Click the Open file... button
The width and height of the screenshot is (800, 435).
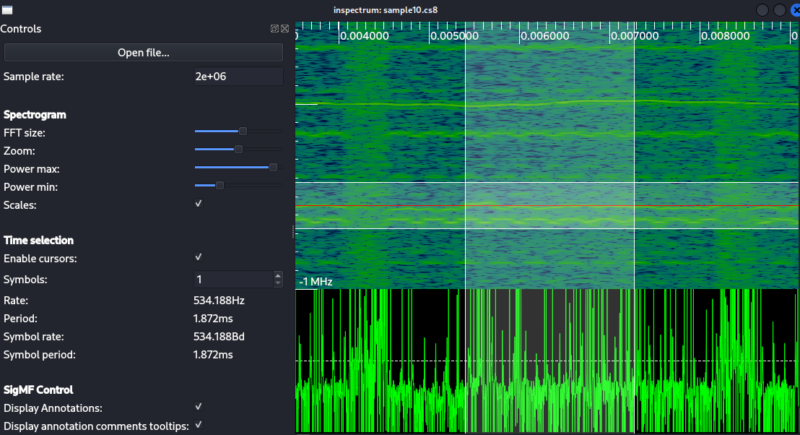click(143, 53)
